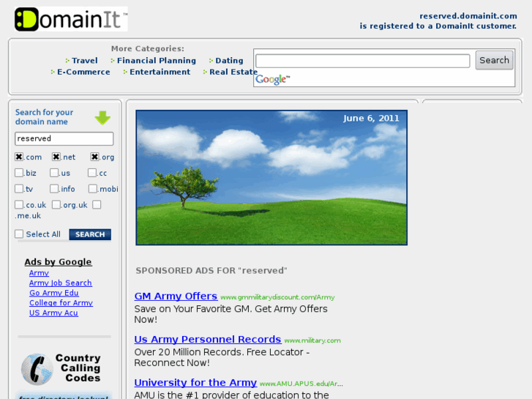Click the blue SEARCH domain button
532x399 pixels.
(90, 234)
